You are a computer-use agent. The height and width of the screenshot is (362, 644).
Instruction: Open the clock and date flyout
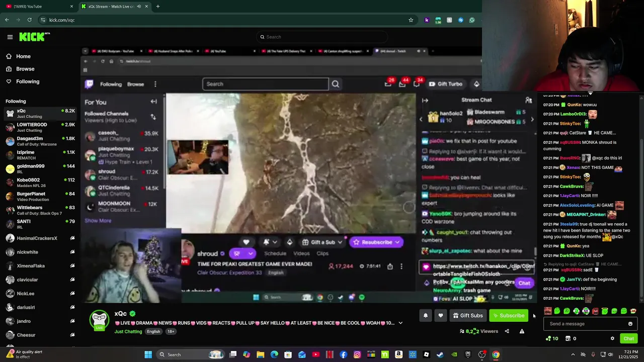[x=628, y=354]
